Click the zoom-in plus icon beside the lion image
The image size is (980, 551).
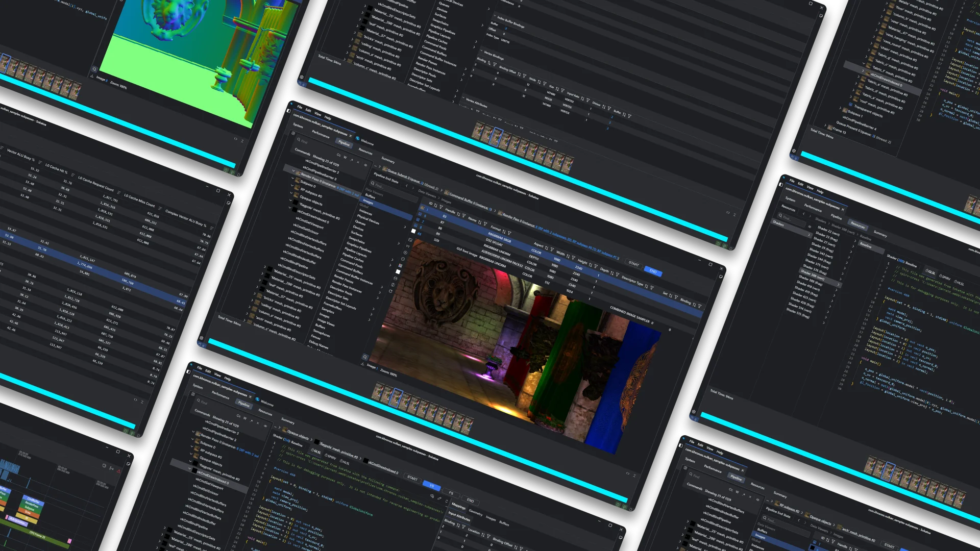pos(405,253)
